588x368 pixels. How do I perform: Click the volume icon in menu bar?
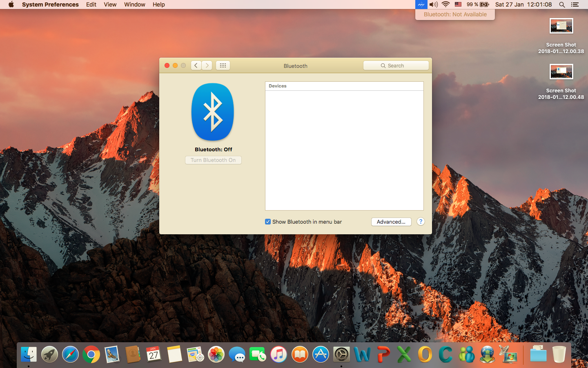tap(433, 4)
